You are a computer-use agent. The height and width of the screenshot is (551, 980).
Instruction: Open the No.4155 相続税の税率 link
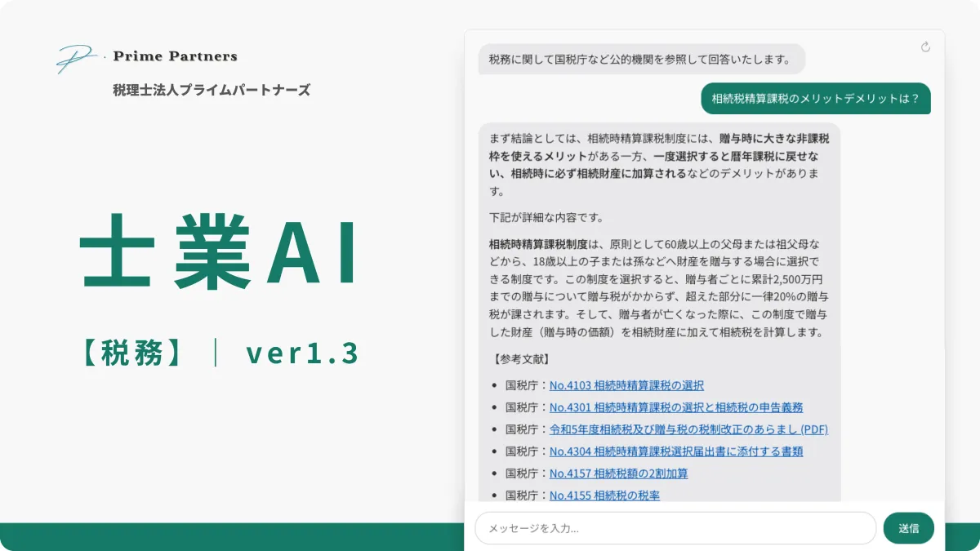click(x=604, y=495)
